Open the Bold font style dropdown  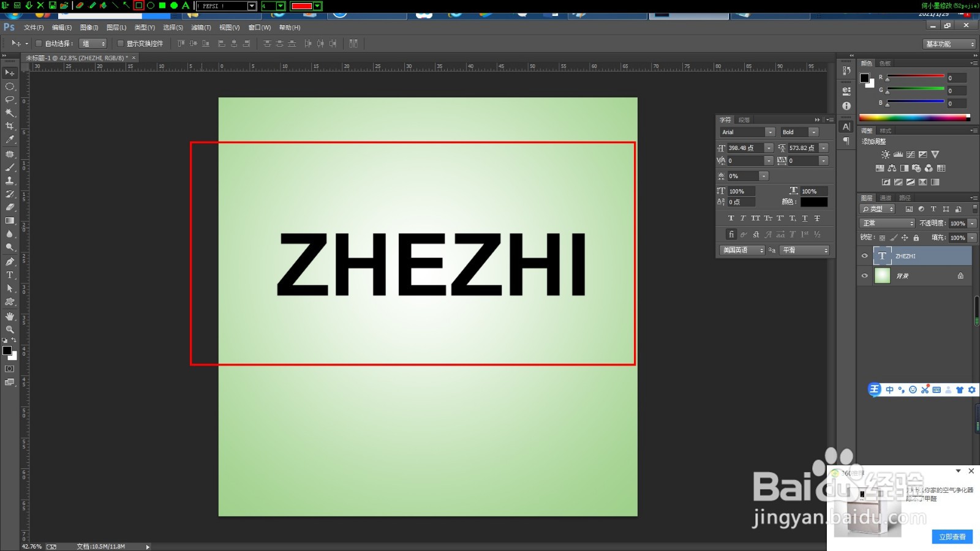tap(813, 132)
